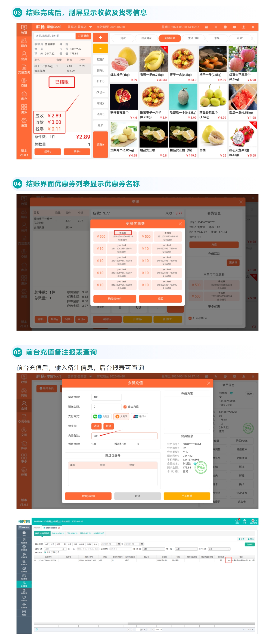The height and width of the screenshot is (644, 266).
Task: Switch to 储值卡充值汇总 tab in backend
Action: point(58,533)
